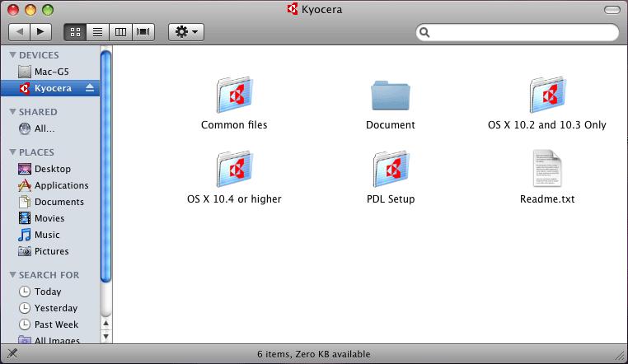Image resolution: width=628 pixels, height=364 pixels.
Task: Click the OS X 10.2 and 10.3 Only label
Action: coord(547,125)
